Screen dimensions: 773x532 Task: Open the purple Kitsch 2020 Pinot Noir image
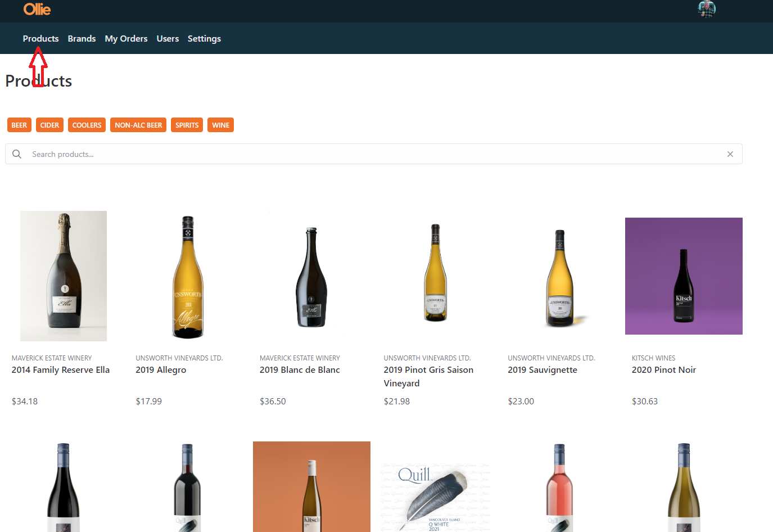coord(684,276)
